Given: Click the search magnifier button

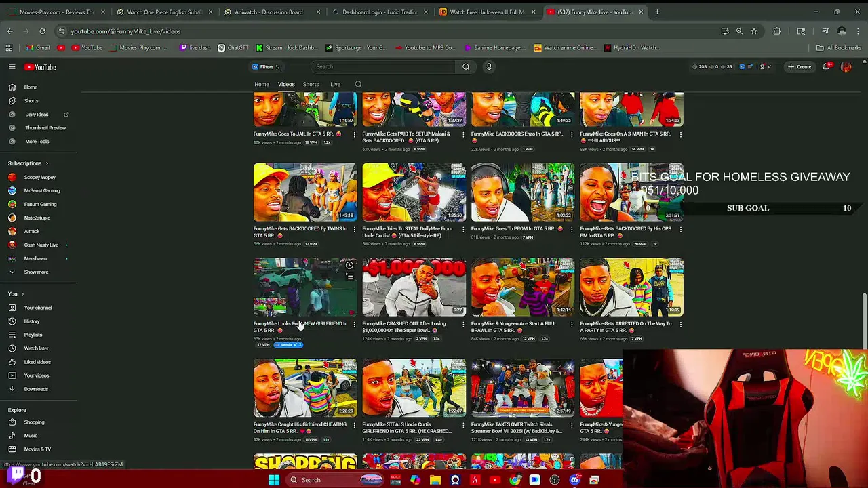Looking at the screenshot, I should pos(466,66).
